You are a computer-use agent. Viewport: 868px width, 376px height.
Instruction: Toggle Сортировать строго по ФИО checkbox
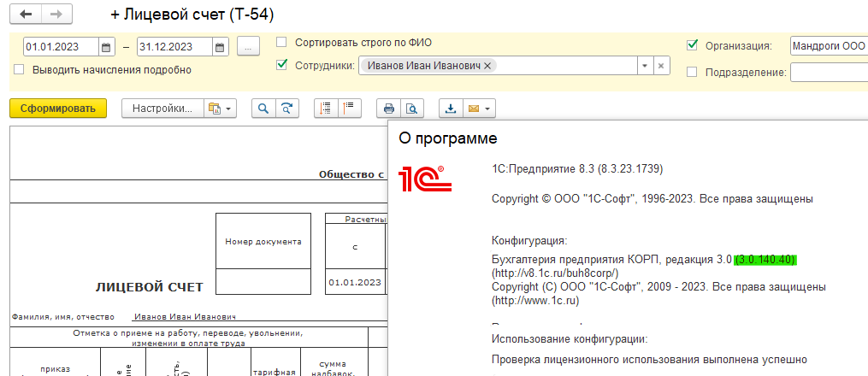pyautogui.click(x=281, y=43)
